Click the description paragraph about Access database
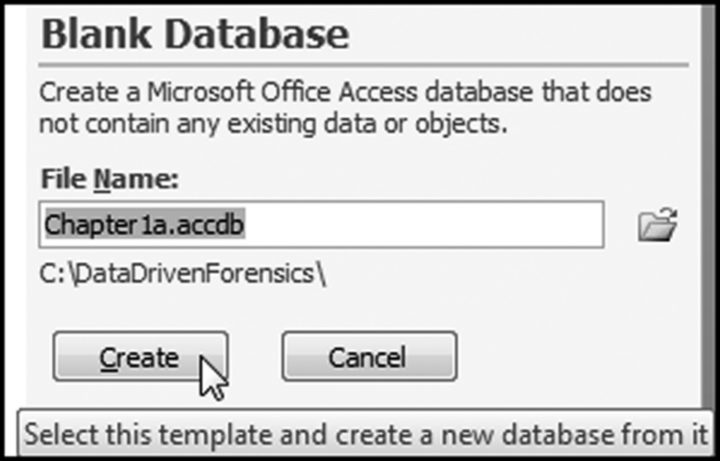The width and height of the screenshot is (720, 461). 345,108
